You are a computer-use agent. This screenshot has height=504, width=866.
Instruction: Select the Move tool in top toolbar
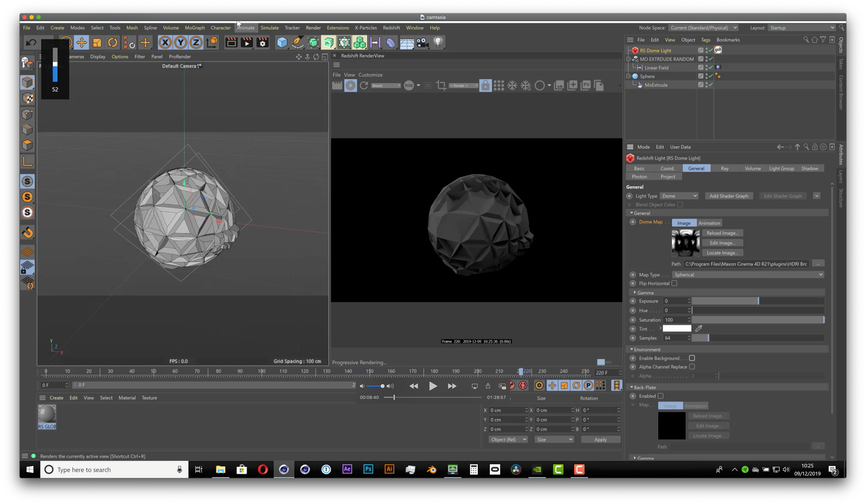click(x=81, y=43)
